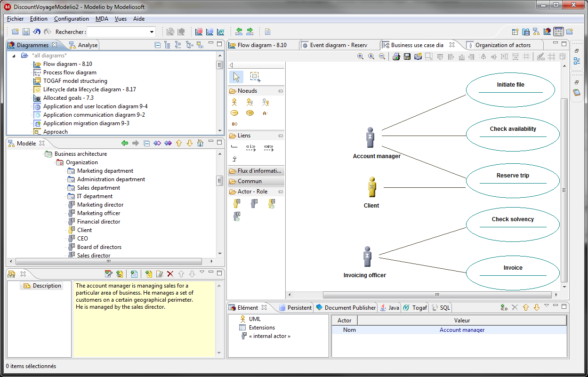Screen dimensions: 588x377
Task: Click the diagram vertical scrollbar
Action: click(x=564, y=190)
